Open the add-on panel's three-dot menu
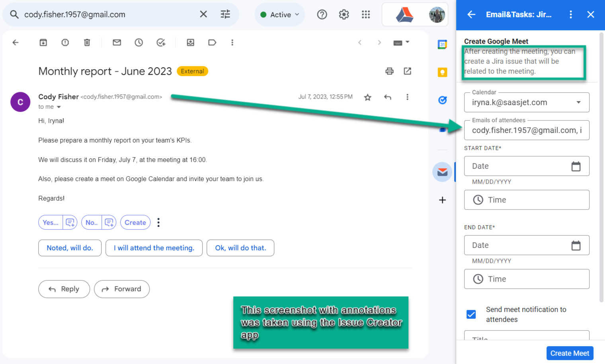Screen dimensions: 605x364 pyautogui.click(x=571, y=15)
